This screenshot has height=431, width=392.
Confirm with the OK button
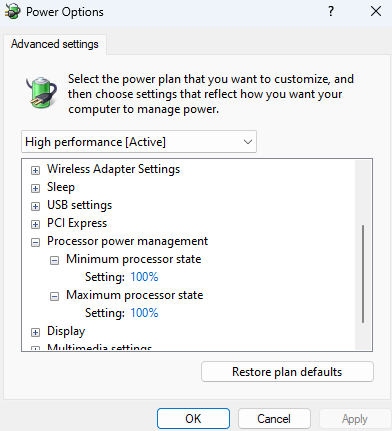[x=193, y=419]
